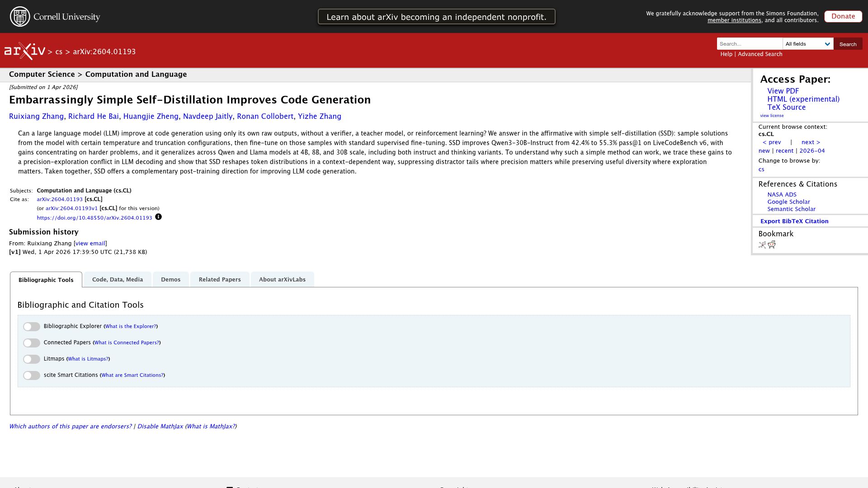Open the All fields search dropdown

pos(808,44)
